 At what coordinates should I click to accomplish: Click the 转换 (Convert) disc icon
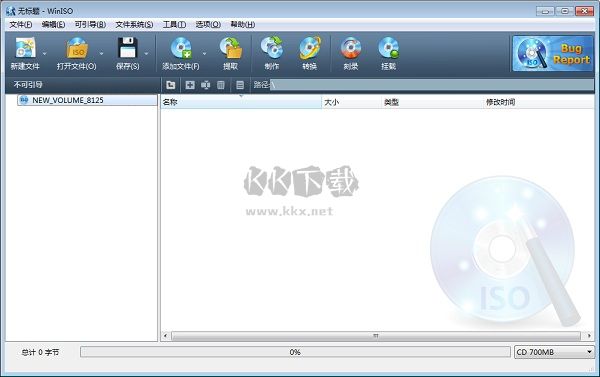coord(310,48)
